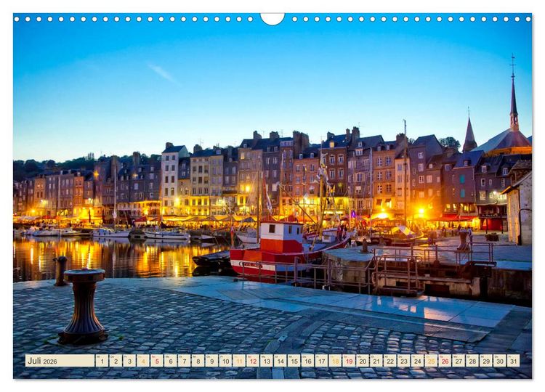Select Saturday day 25 cell
This screenshot has height=392, width=545.
pyautogui.click(x=431, y=360)
